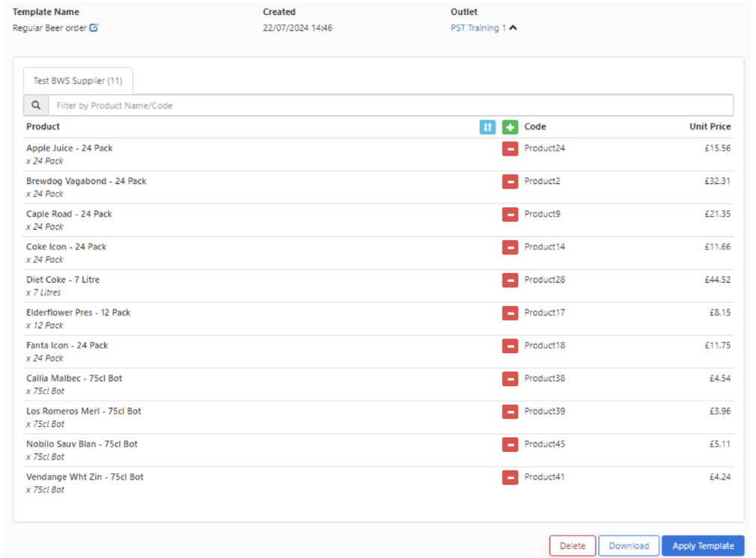
Task: Remove Brewdog Vagabond using its red minus icon
Action: click(510, 182)
